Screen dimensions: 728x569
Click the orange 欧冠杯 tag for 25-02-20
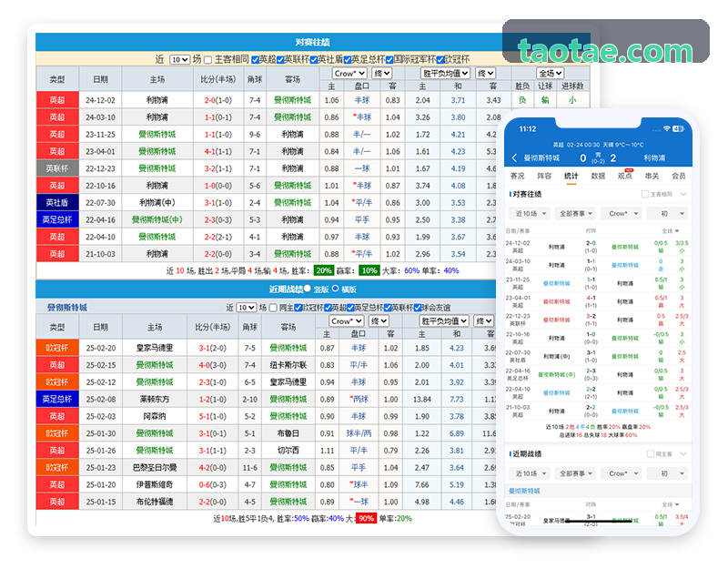click(x=57, y=348)
